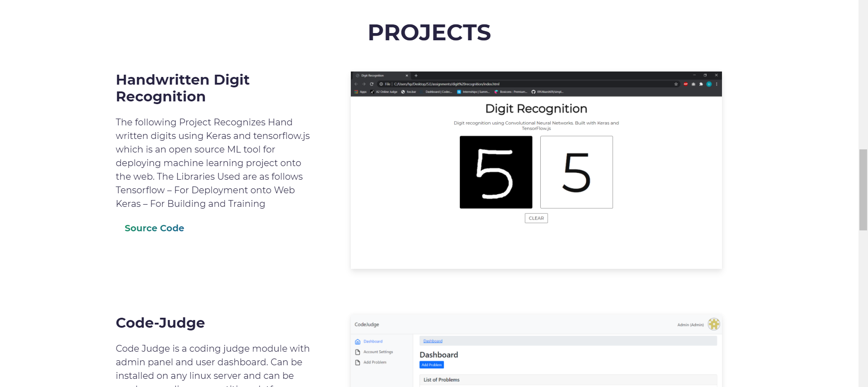Click the text "Tensorflow – For Deployment onto Web"

tap(205, 190)
